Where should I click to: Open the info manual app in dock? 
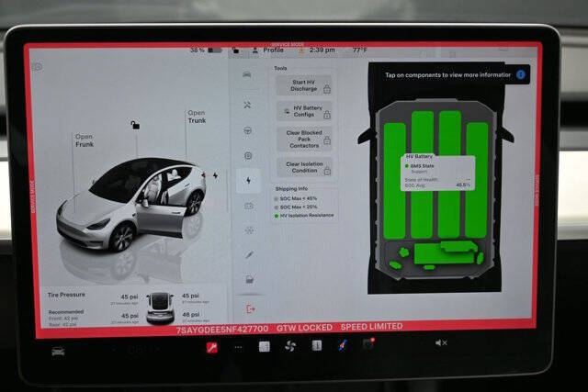coord(317,345)
